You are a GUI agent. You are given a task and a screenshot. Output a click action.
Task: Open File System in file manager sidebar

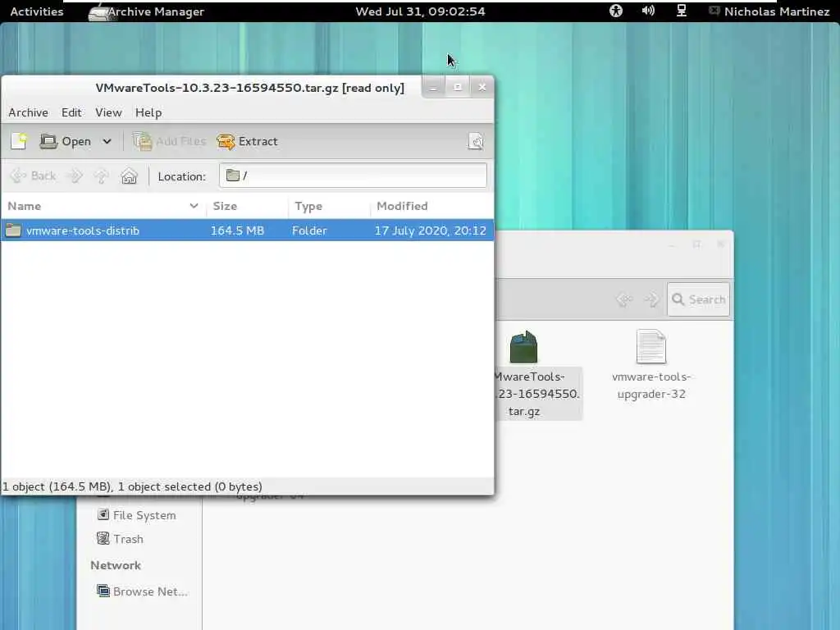(144, 515)
